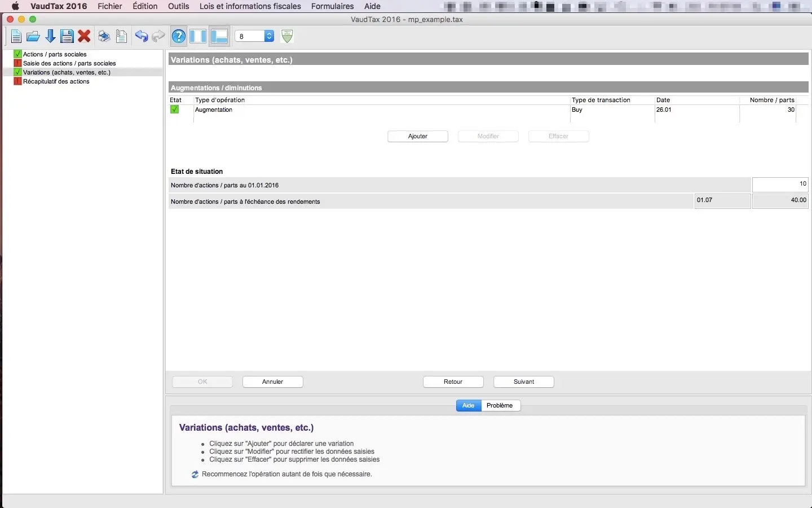Screen dimensions: 812x508
Task: Save with the floppy disk icon
Action: [x=67, y=37]
